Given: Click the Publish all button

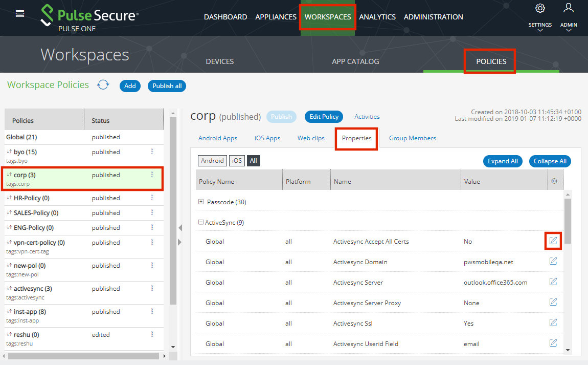Looking at the screenshot, I should (x=167, y=86).
